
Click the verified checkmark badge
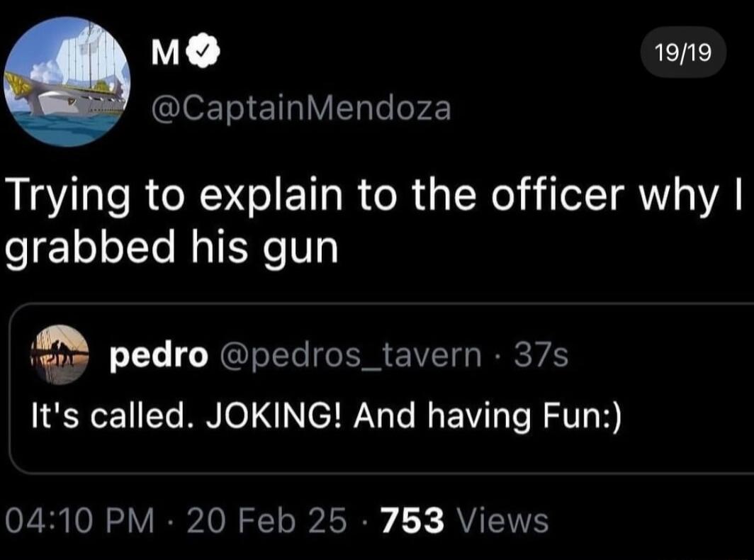206,55
